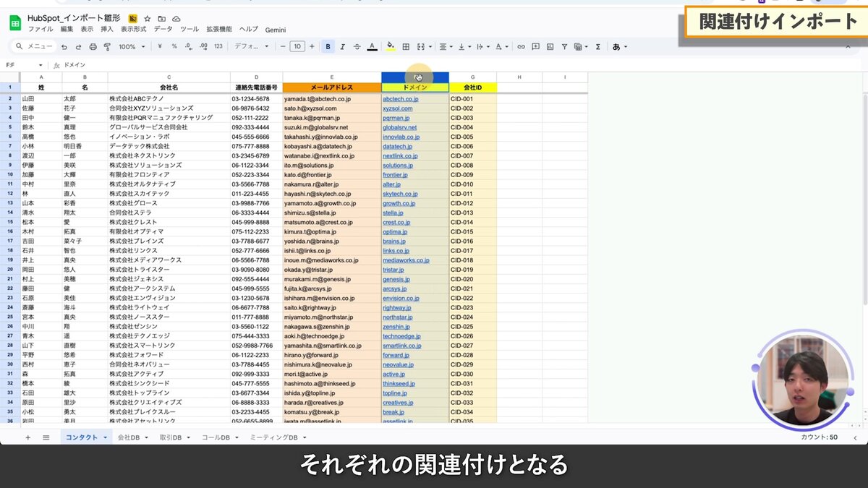Open the insert chart icon
Viewport: 868px width, 488px height.
[x=550, y=46]
